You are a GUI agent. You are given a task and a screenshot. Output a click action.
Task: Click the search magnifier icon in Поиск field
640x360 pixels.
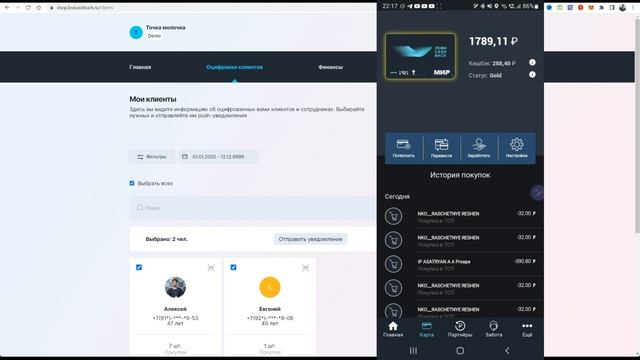[140, 208]
